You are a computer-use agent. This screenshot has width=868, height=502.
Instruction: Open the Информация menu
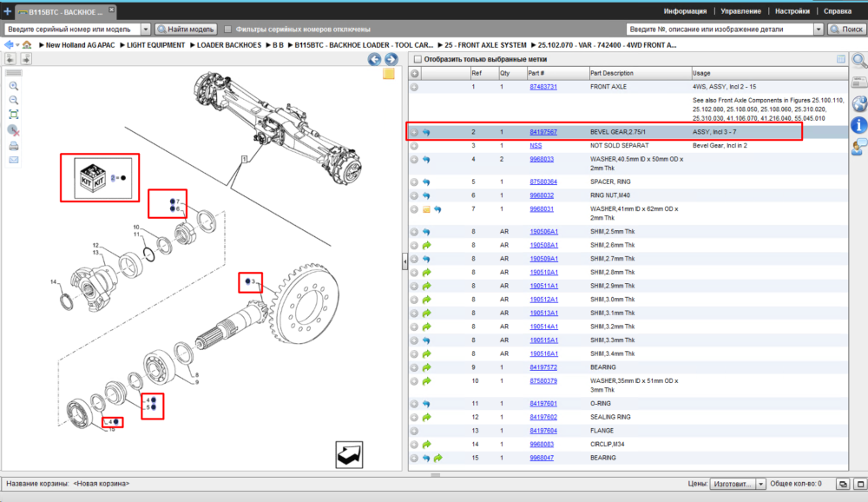[685, 11]
